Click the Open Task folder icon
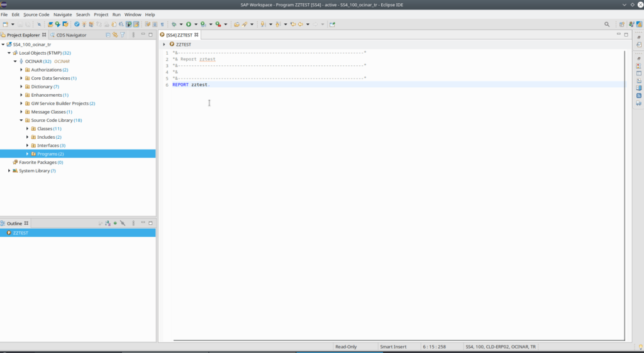644x353 pixels. (x=236, y=24)
